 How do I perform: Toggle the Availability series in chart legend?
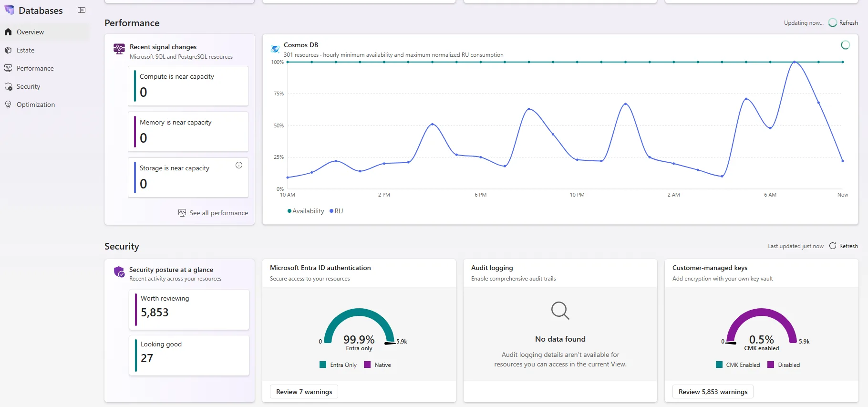click(x=306, y=211)
